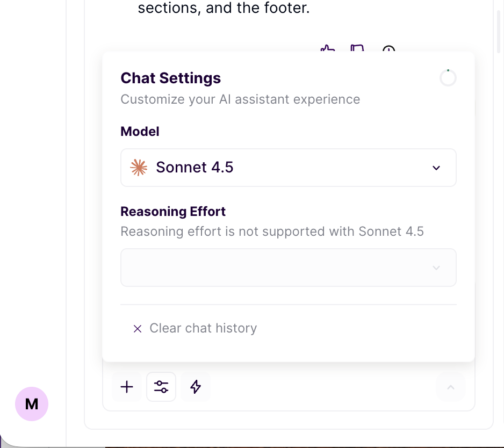Click the Reasoning Effort label
Viewport: 504px width, 448px height.
pos(173,211)
